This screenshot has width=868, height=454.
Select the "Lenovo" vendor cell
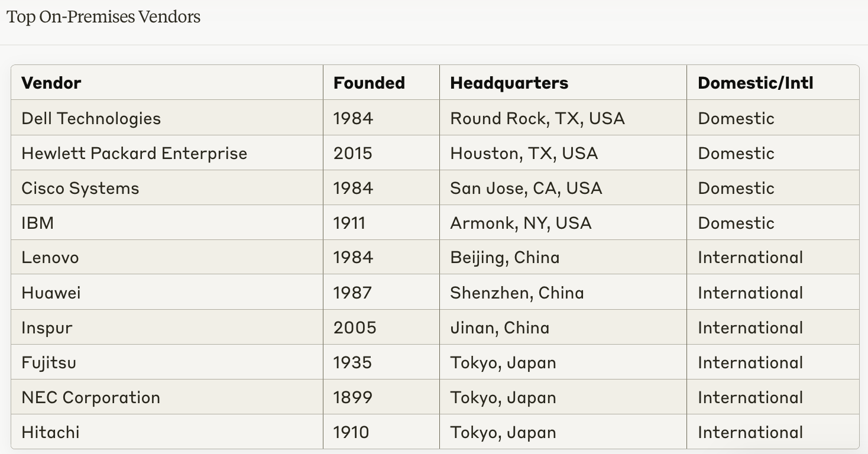pos(167,257)
